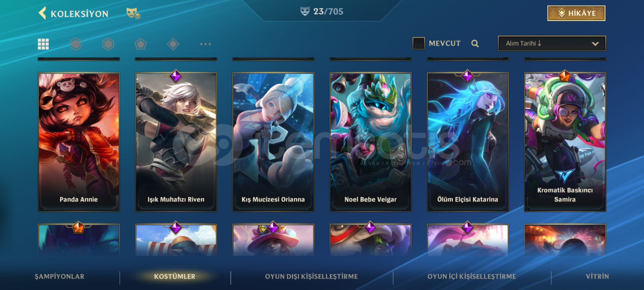Open the Kromatik Baskıncı Samira card

(x=565, y=142)
